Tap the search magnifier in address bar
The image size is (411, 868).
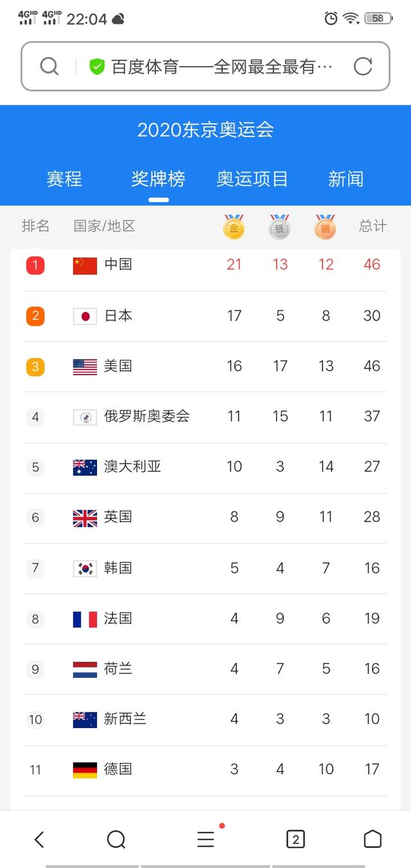point(49,66)
